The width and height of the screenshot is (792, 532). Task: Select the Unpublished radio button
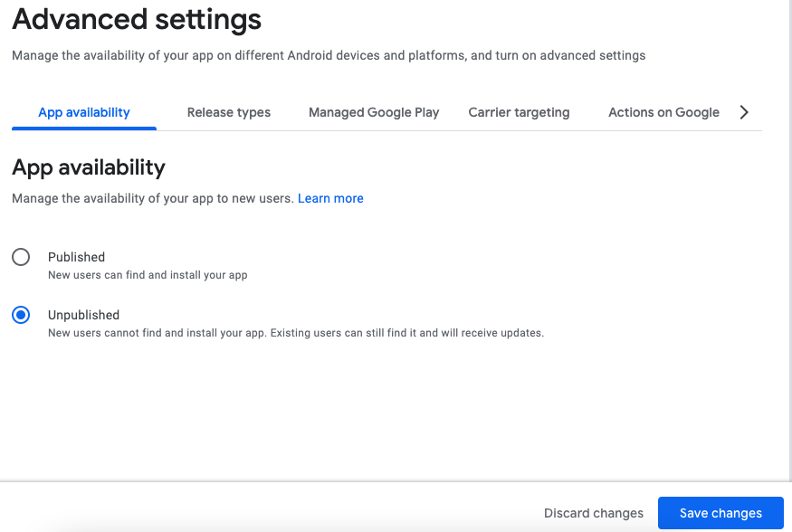(21, 315)
